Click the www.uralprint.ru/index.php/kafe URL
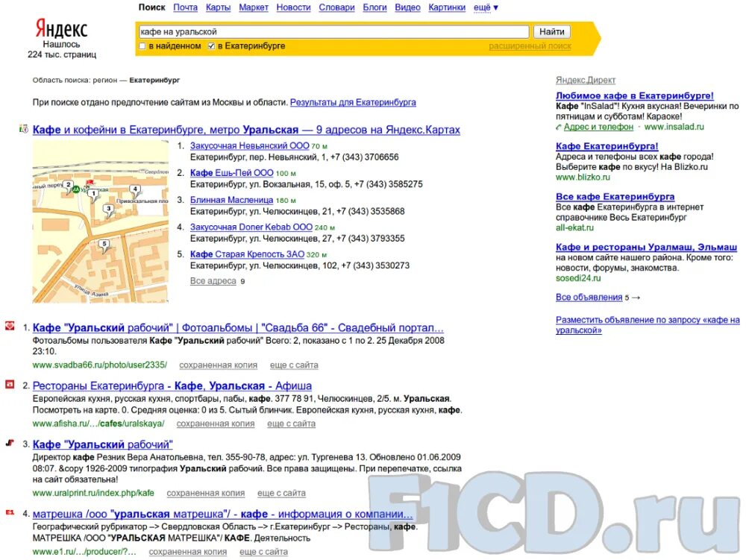 coord(93,493)
